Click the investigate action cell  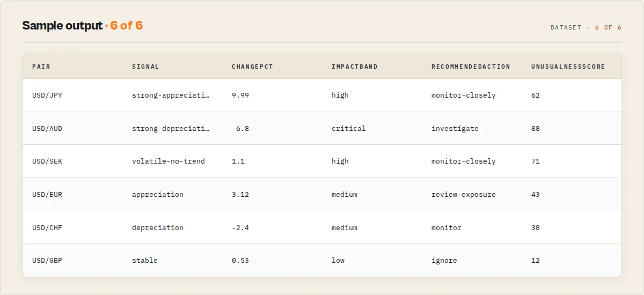coord(455,128)
